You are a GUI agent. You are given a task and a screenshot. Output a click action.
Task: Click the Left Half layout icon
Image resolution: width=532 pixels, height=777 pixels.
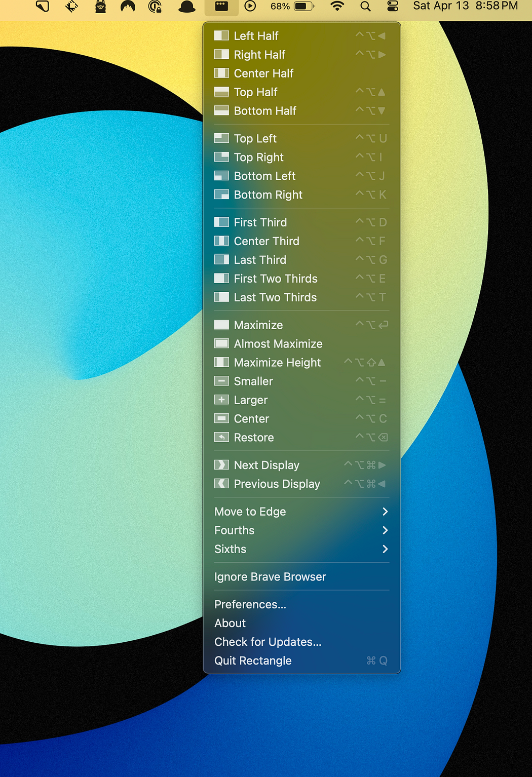tap(221, 35)
